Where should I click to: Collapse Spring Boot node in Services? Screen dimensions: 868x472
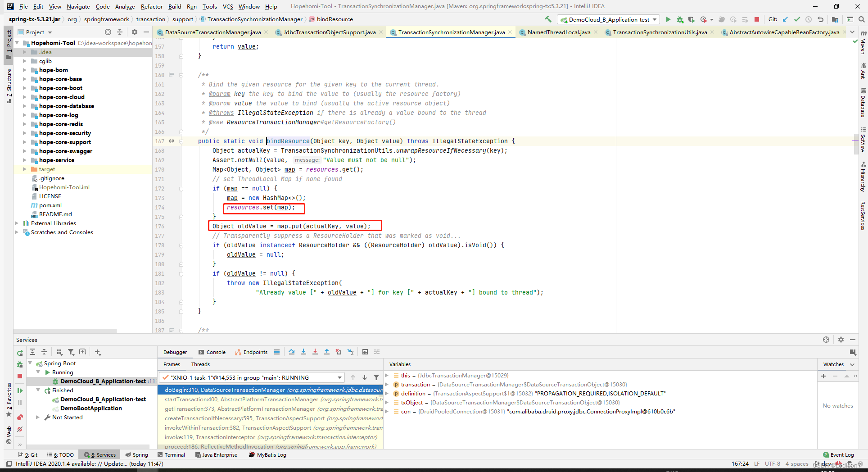click(x=30, y=363)
